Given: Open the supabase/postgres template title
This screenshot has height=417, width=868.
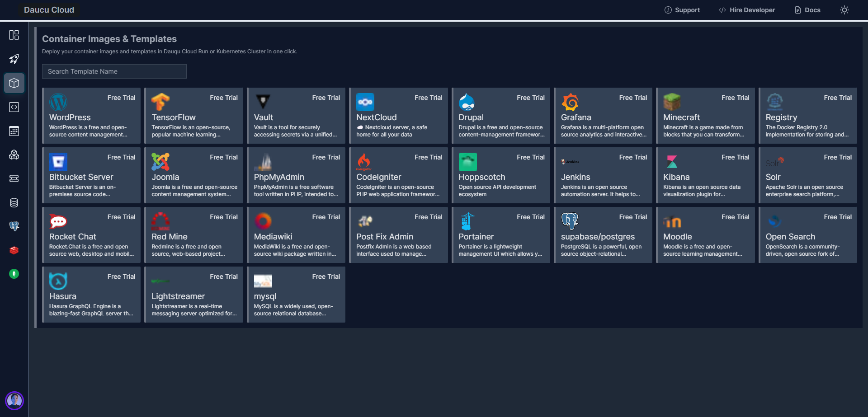Looking at the screenshot, I should pos(598,237).
